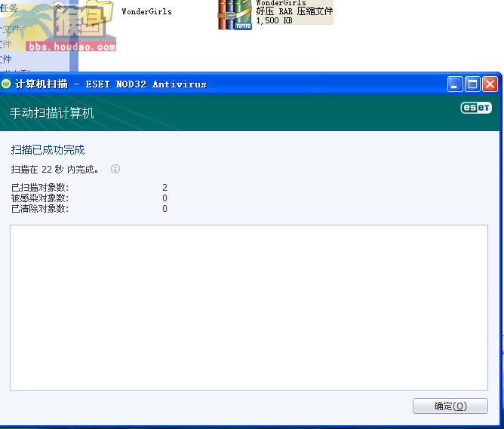The width and height of the screenshot is (504, 429).
Task: Click the empty scan log list area
Action: (249, 308)
